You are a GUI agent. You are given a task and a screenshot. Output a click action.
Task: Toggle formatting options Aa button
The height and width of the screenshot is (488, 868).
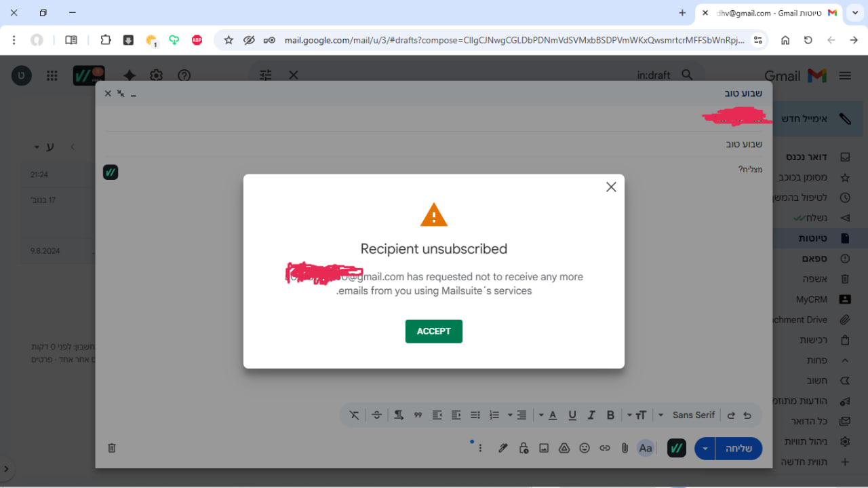point(646,448)
